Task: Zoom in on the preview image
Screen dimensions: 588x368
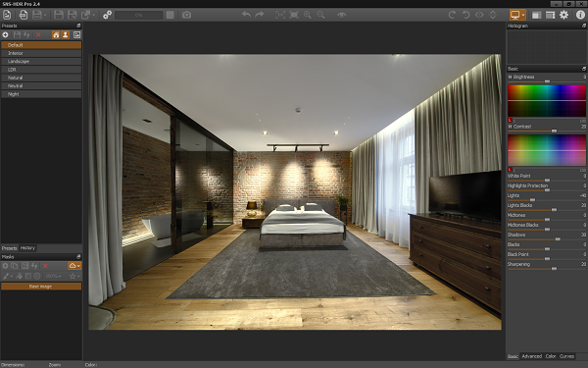Action: tap(307, 15)
